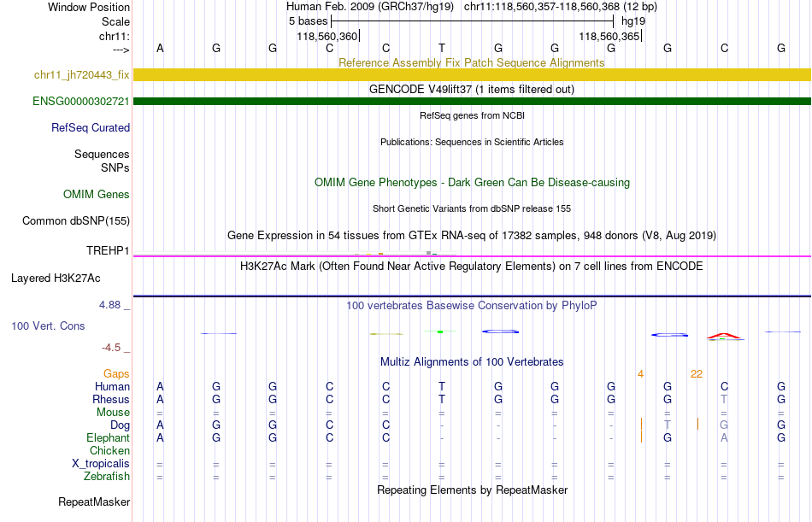812x522 pixels.
Task: Click the red PhyloP conservation peak
Action: coord(725,337)
